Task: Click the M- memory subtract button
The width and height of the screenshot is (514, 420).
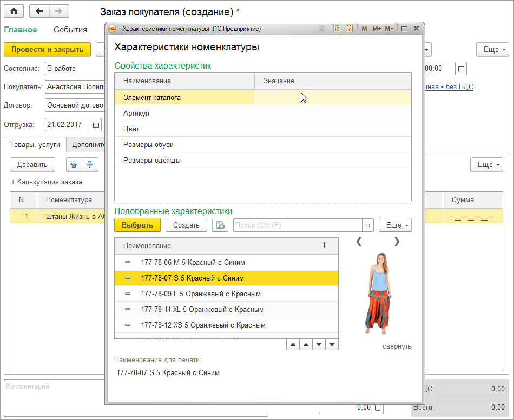Action: 389,29
